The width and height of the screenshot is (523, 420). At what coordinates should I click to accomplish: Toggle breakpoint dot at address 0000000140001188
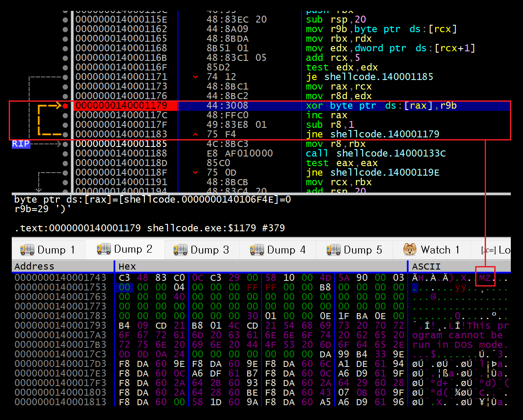tap(65, 153)
